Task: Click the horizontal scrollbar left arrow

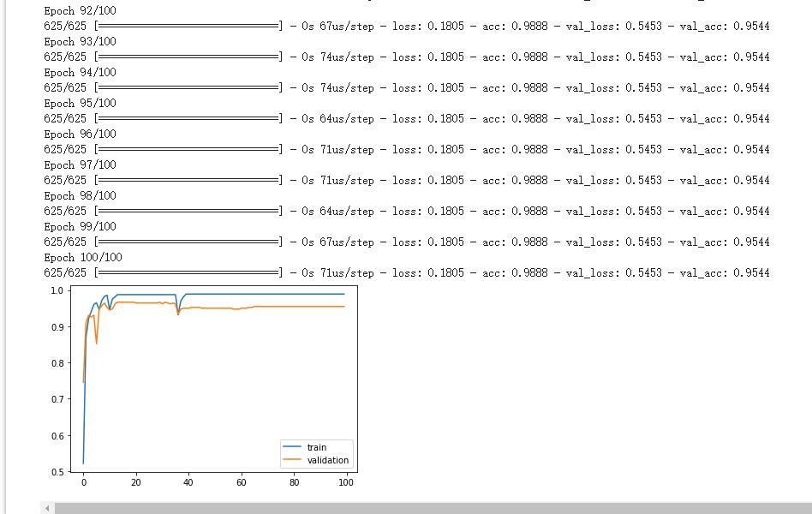Action: (47, 508)
